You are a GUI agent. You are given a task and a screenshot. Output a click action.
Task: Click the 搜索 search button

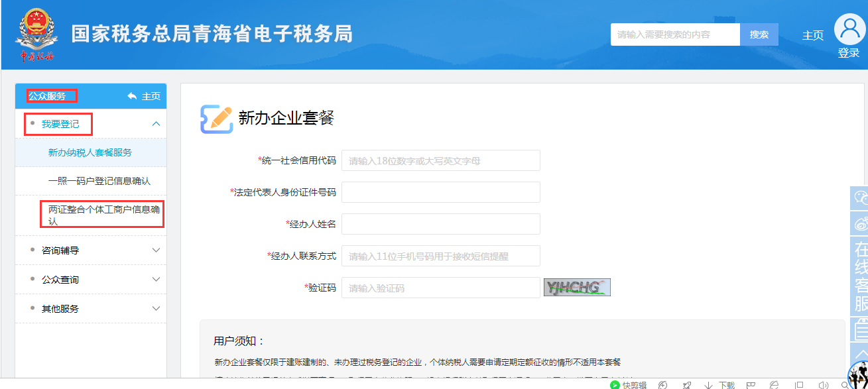pos(759,34)
